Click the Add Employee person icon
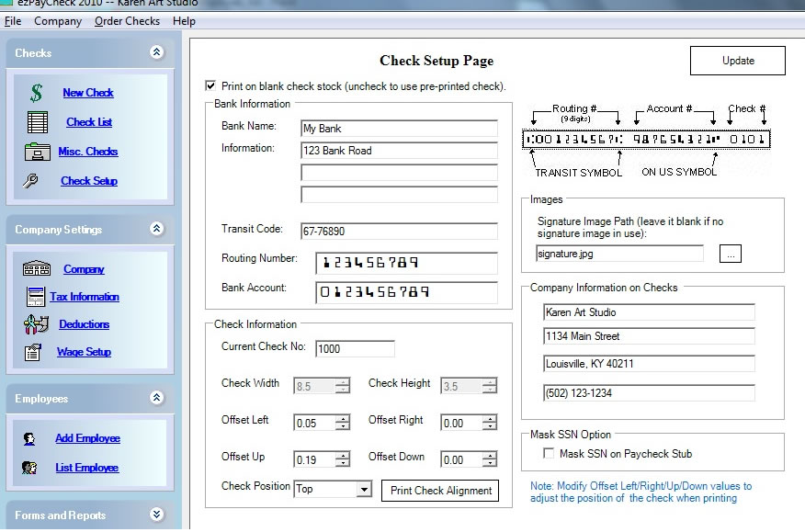The height and width of the screenshot is (532, 805). pos(29,438)
